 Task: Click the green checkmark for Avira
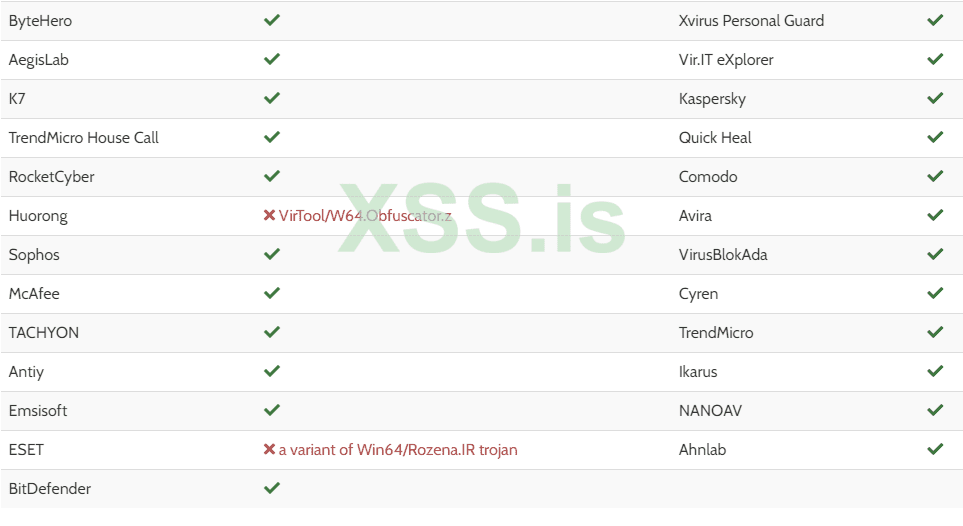[935, 215]
